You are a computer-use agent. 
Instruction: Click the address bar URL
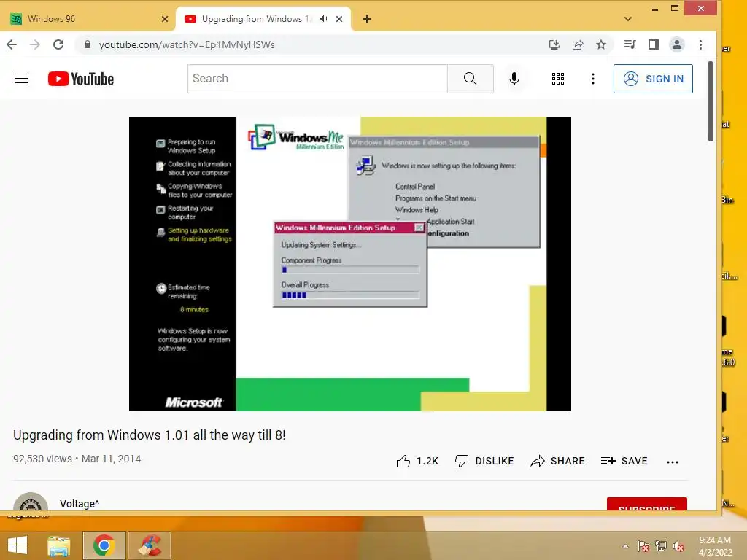tap(187, 44)
